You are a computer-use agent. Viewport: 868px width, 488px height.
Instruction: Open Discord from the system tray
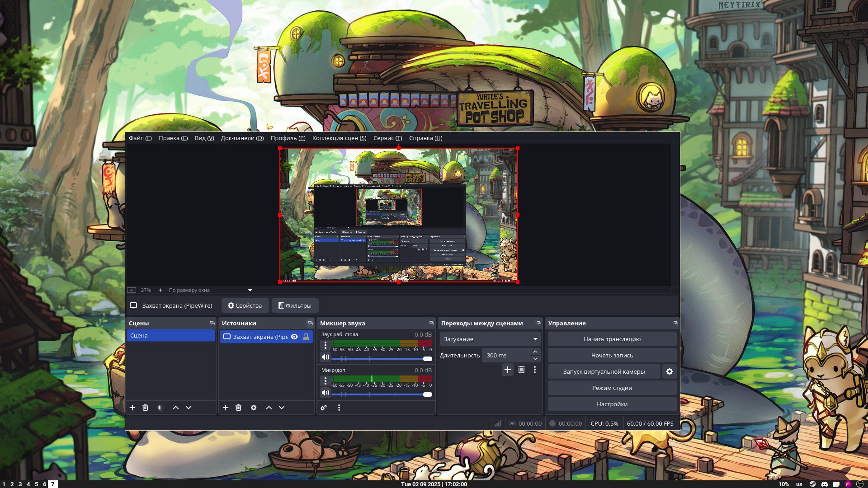[825, 484]
